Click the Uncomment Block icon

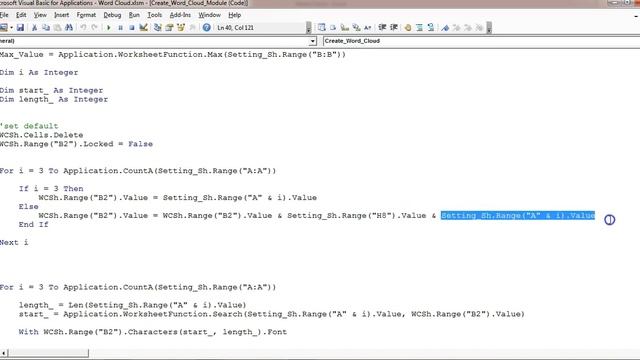(431, 27)
